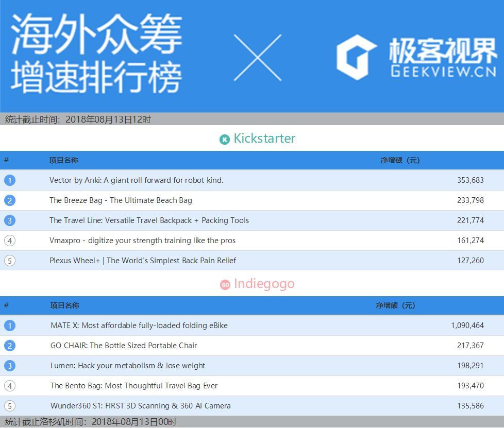Click rank 2 badge beside The Breeze Bag
Viewport: 504px width, 428px height.
(10, 200)
